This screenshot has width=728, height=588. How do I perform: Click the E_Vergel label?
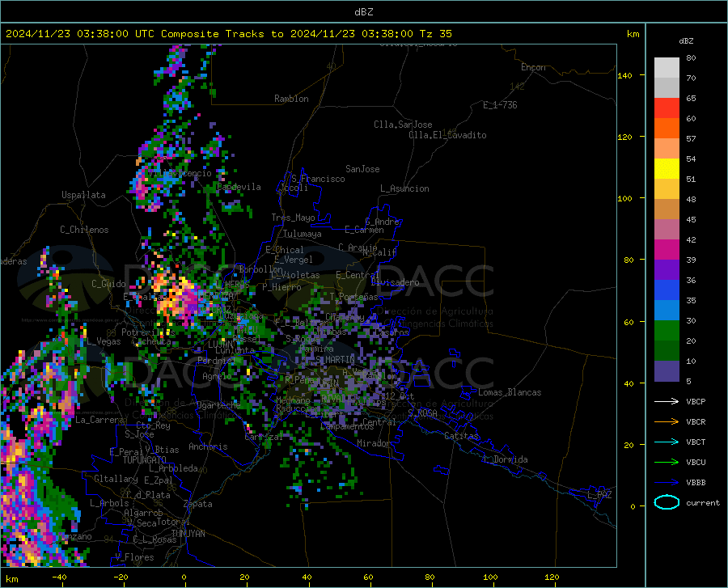[294, 260]
